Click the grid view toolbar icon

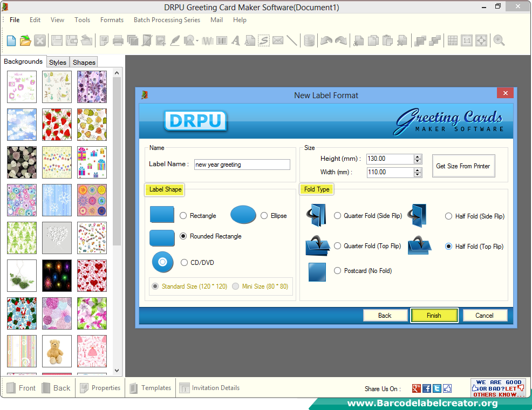(453, 40)
